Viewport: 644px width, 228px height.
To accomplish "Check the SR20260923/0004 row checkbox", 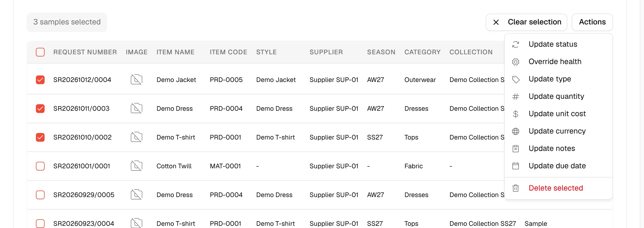I will (x=40, y=224).
